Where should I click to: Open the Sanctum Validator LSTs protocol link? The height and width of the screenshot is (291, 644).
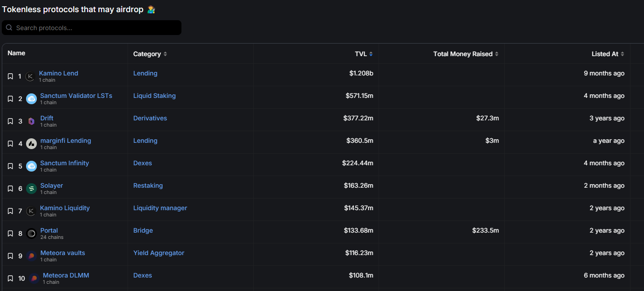(76, 96)
